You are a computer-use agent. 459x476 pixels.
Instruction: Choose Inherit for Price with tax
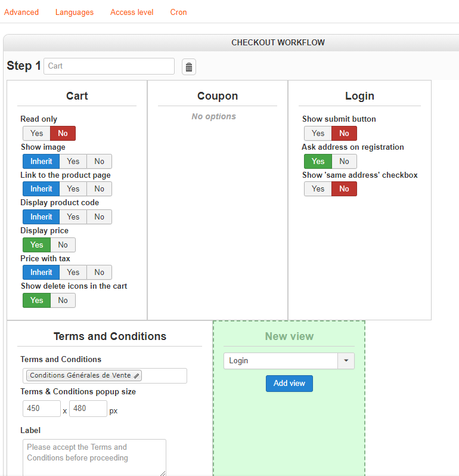click(x=41, y=273)
